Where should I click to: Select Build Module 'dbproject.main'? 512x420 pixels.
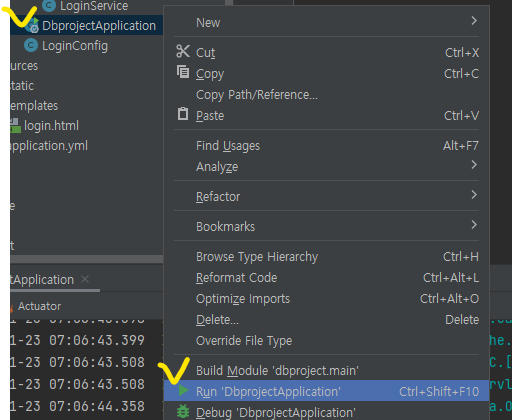pyautogui.click(x=326, y=371)
